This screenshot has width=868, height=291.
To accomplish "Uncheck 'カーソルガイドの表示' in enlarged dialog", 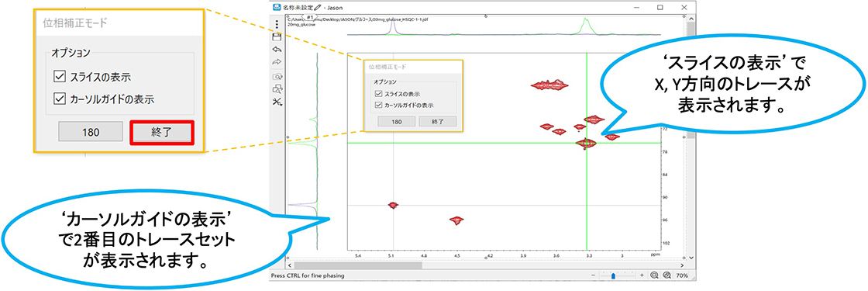I will 60,99.
